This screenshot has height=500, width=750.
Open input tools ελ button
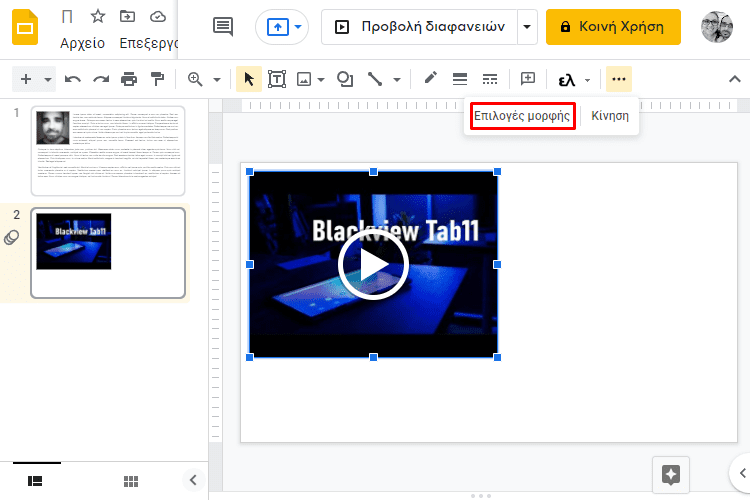567,80
